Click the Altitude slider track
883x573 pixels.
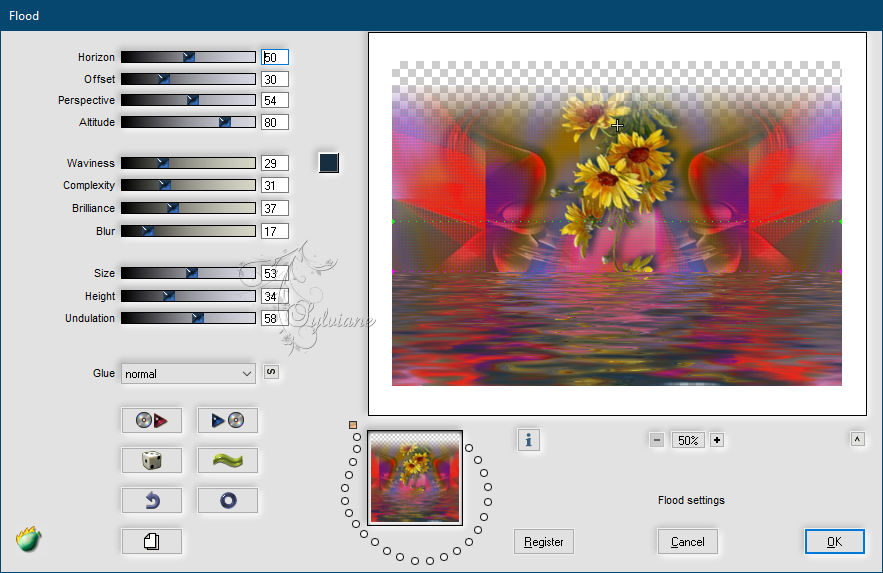point(188,122)
